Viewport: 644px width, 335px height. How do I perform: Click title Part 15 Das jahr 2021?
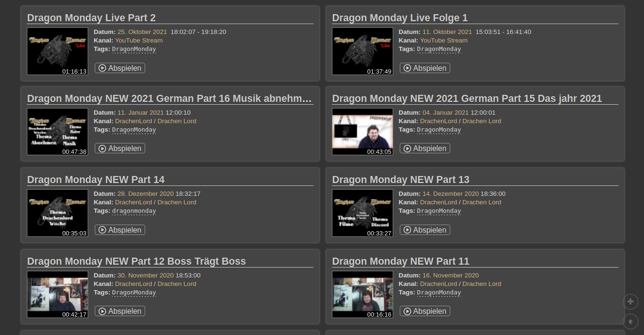[x=467, y=99]
